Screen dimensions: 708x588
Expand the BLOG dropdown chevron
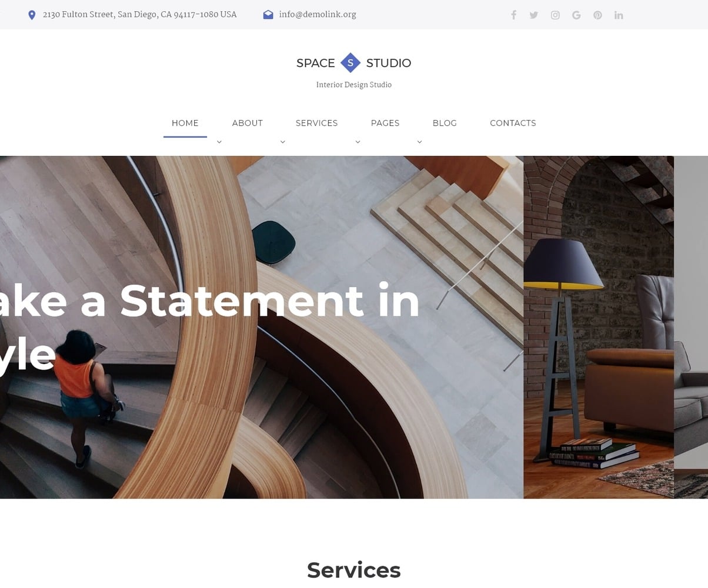(419, 142)
